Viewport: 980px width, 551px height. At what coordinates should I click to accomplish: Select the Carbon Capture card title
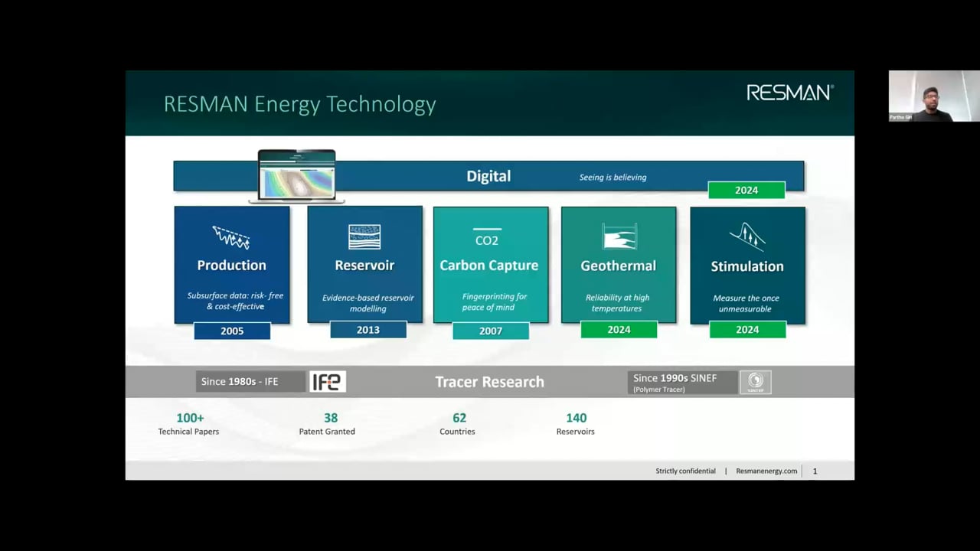click(489, 266)
